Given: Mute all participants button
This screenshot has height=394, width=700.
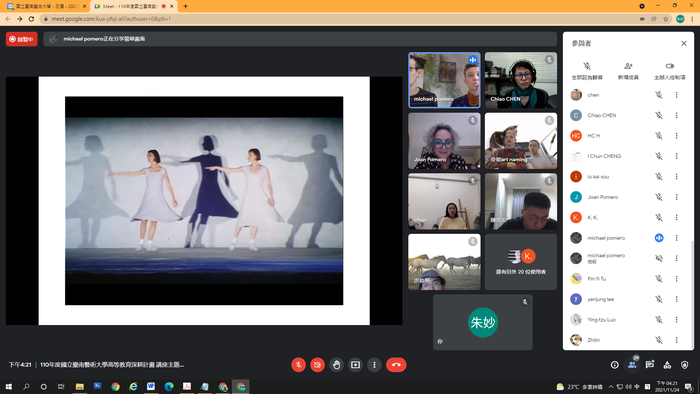Looking at the screenshot, I should [x=587, y=71].
